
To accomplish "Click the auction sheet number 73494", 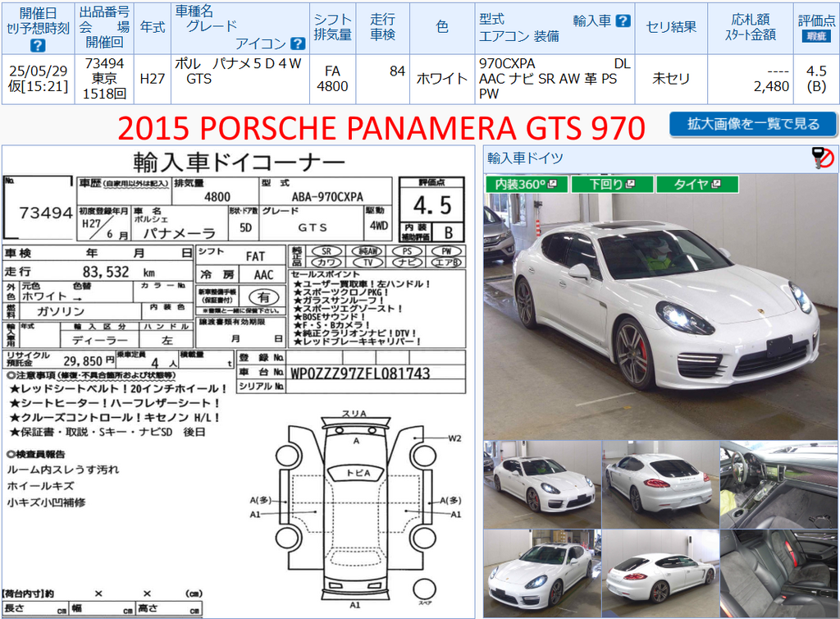I will click(46, 213).
